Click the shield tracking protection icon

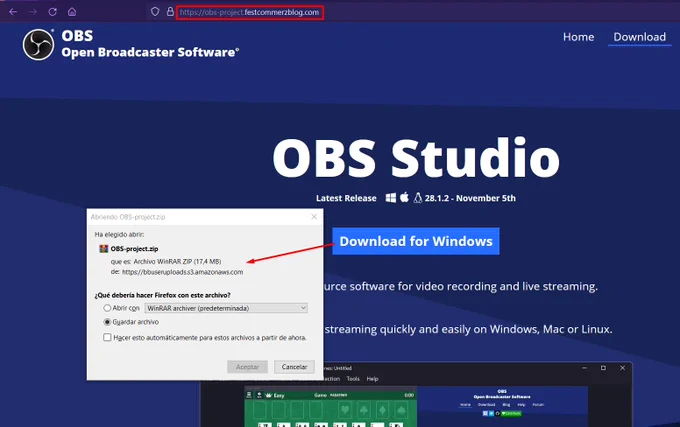pos(155,12)
